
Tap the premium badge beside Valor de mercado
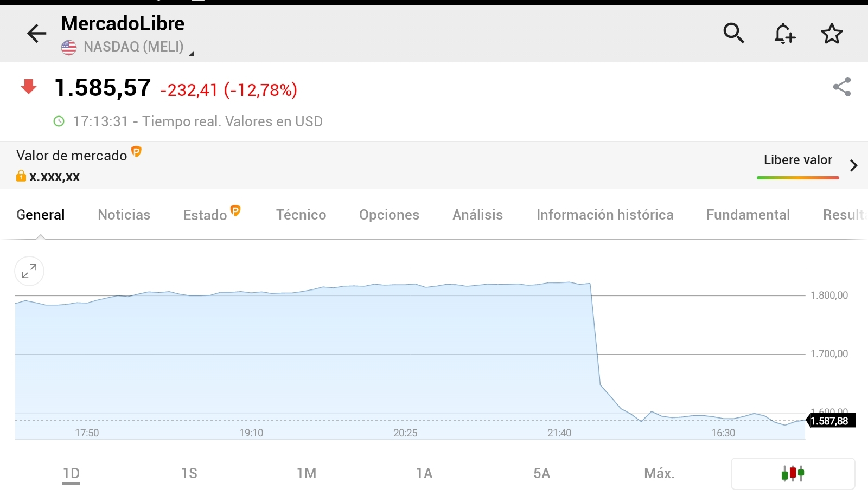click(137, 152)
